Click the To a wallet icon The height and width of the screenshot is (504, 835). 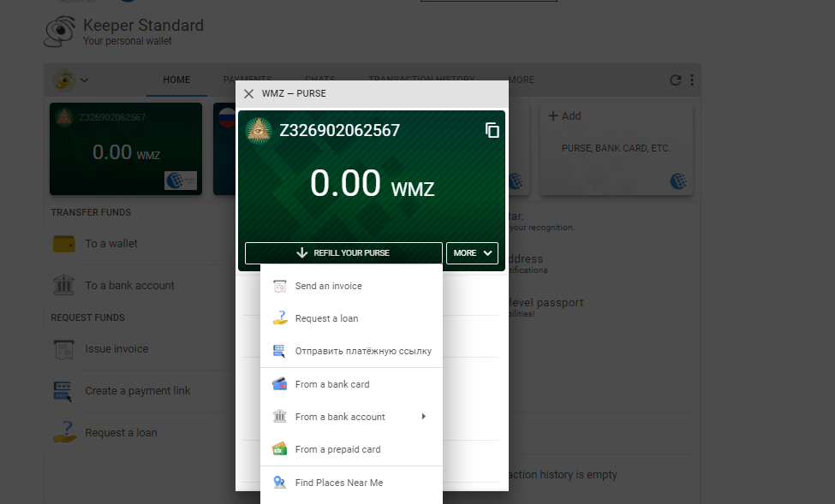point(63,244)
